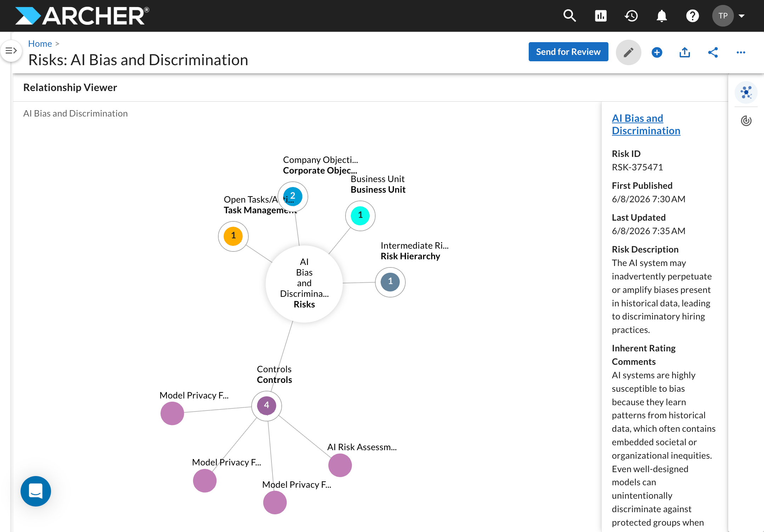Click the pencil edit record icon

[x=629, y=52]
